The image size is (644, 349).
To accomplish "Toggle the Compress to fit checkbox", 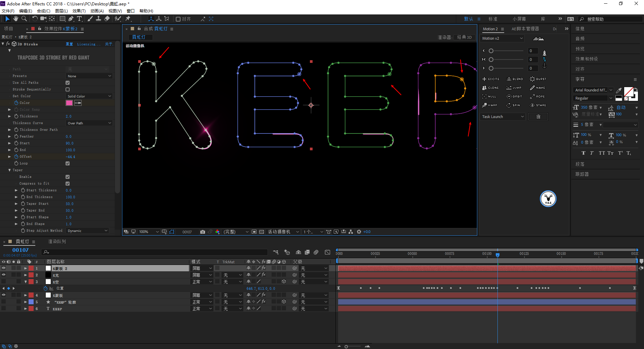I will [68, 184].
